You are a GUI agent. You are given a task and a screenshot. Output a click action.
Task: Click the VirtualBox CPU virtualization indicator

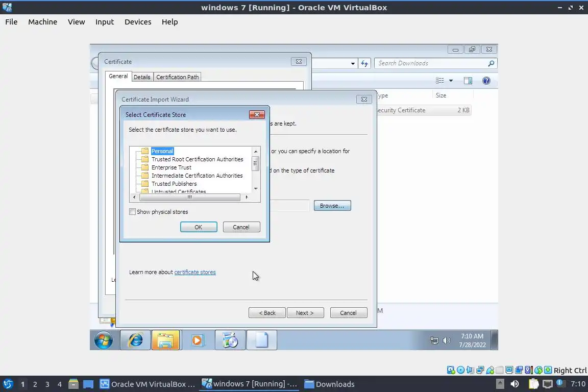[529, 370]
